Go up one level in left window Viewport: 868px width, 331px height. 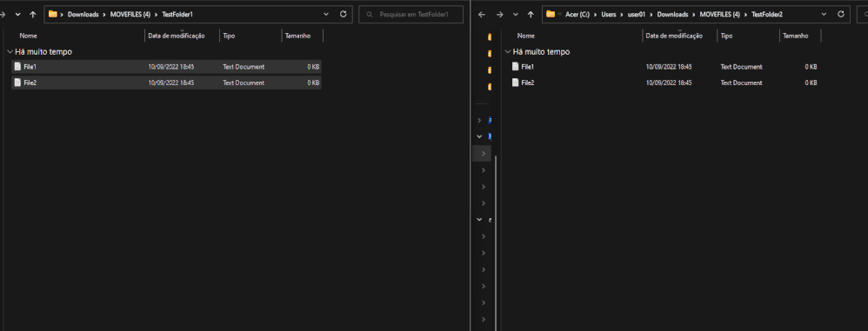pos(33,15)
